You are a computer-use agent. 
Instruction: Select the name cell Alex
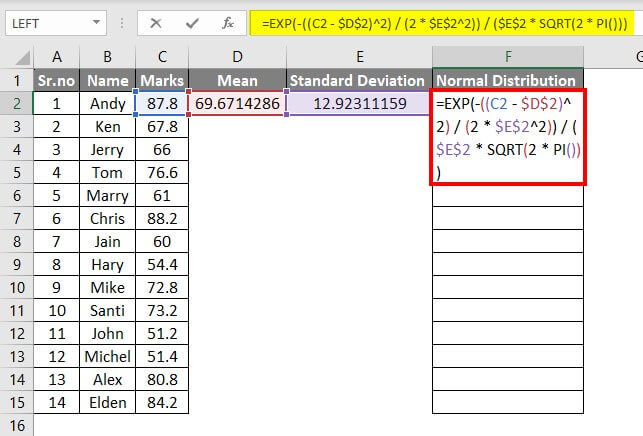[x=107, y=379]
